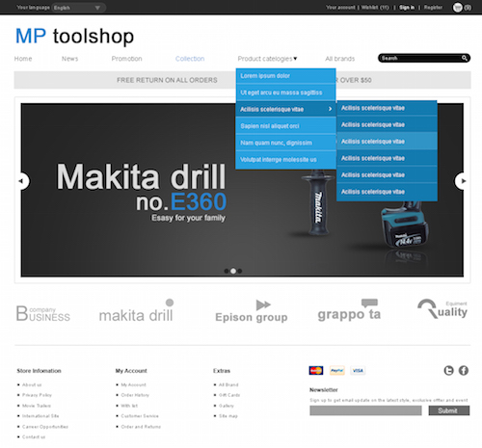Open Your account link
The image size is (482, 448).
click(340, 8)
